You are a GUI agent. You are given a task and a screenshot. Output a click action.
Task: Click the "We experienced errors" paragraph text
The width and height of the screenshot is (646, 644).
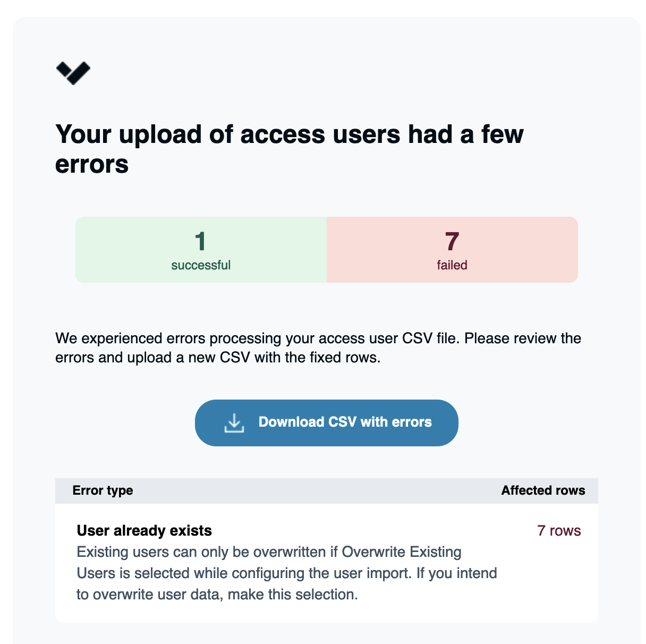(318, 338)
